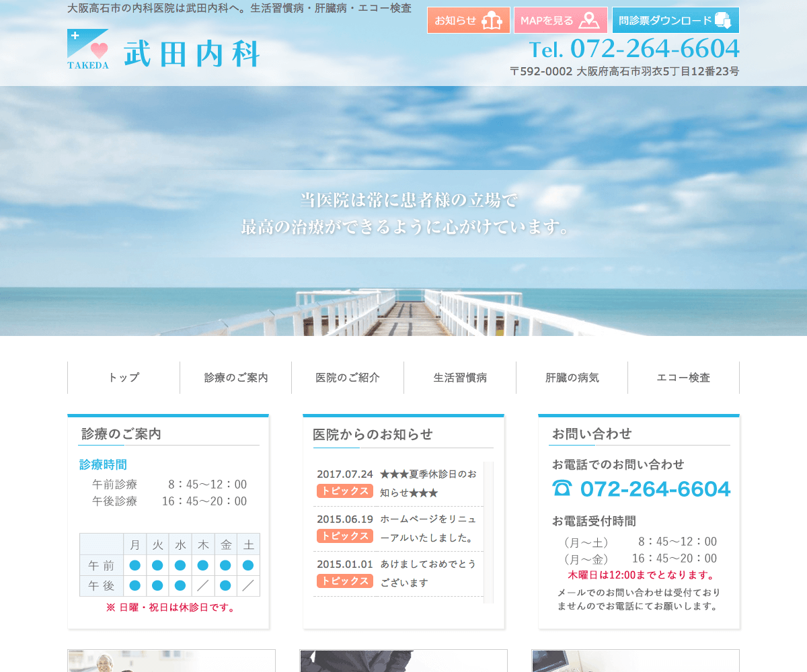This screenshot has width=807, height=672.
Task: Click the book icon on お知らせ button
Action: pos(492,21)
